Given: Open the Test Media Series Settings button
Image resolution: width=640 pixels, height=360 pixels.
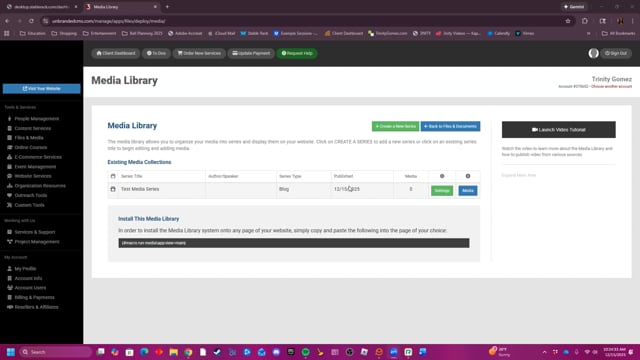Looking at the screenshot, I should coord(442,191).
